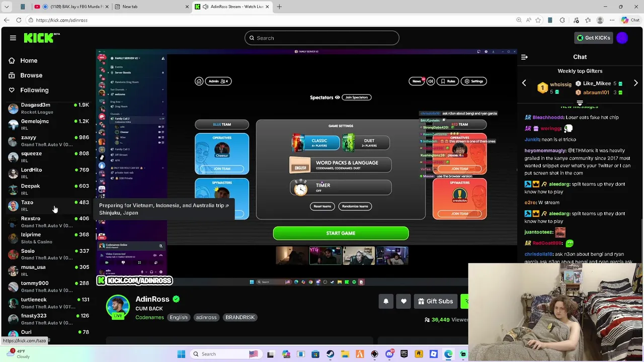The width and height of the screenshot is (644, 362).
Task: Add this page to favorites star
Action: tap(538, 20)
